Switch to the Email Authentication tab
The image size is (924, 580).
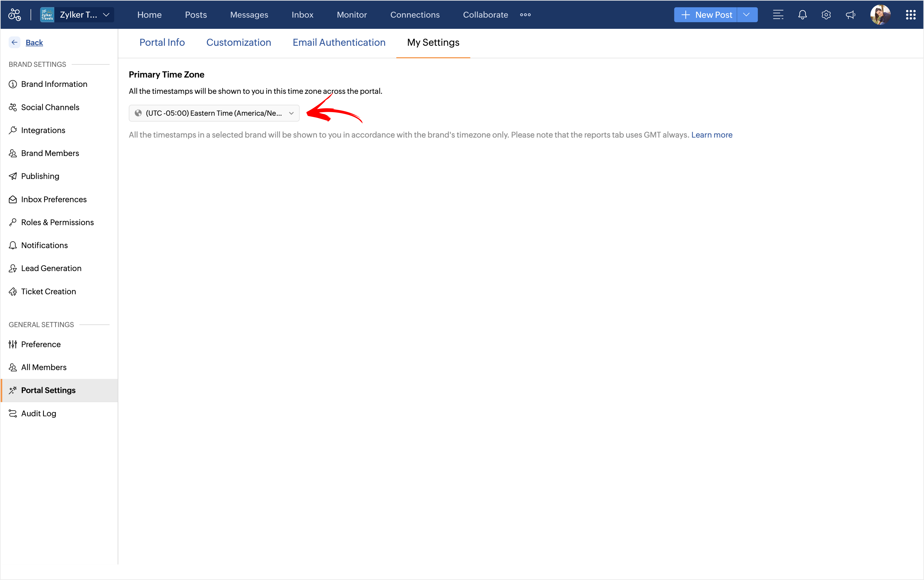coord(339,42)
